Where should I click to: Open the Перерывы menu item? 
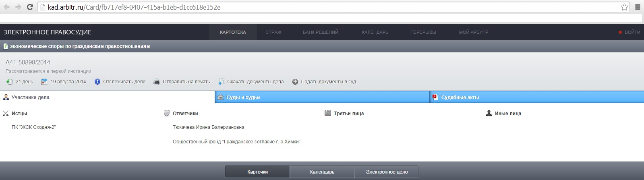coord(423,32)
